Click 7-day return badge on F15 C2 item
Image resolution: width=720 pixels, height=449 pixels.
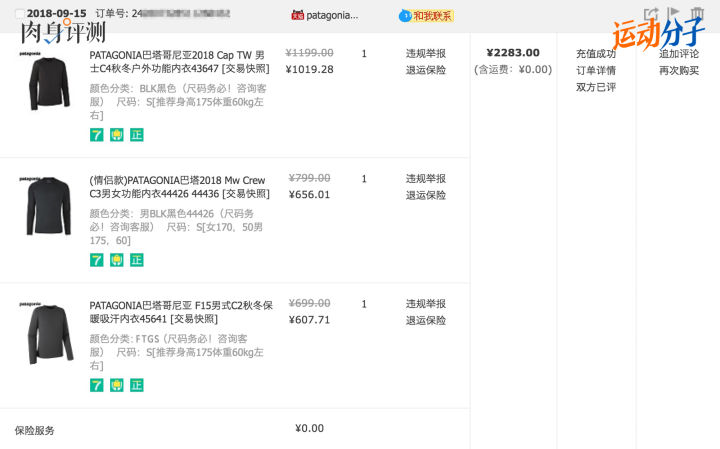pyautogui.click(x=96, y=385)
